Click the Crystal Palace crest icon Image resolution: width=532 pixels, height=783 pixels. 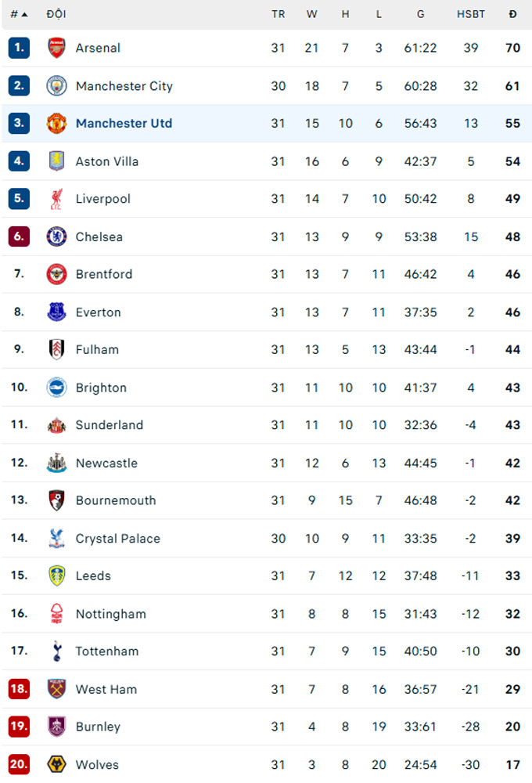tap(56, 538)
